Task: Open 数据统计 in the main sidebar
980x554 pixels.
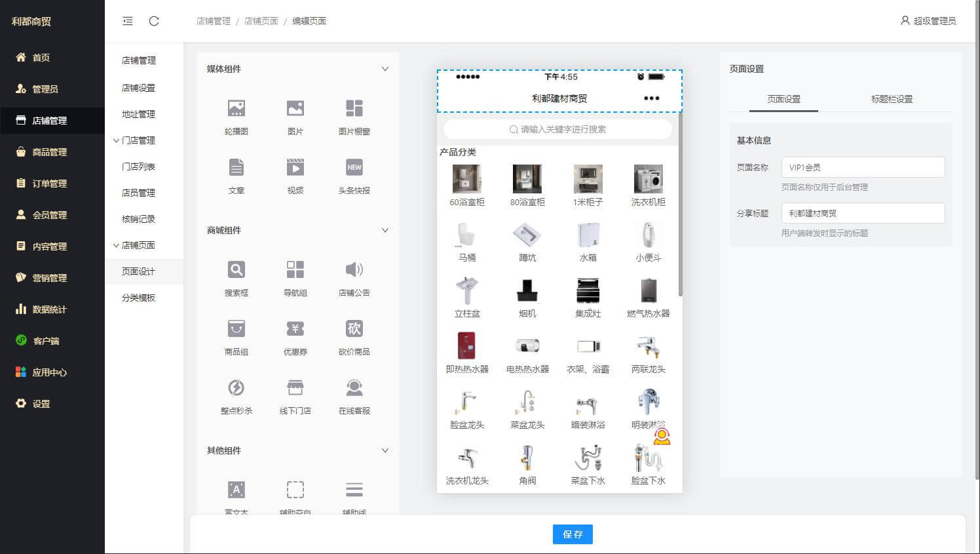Action: coord(52,309)
